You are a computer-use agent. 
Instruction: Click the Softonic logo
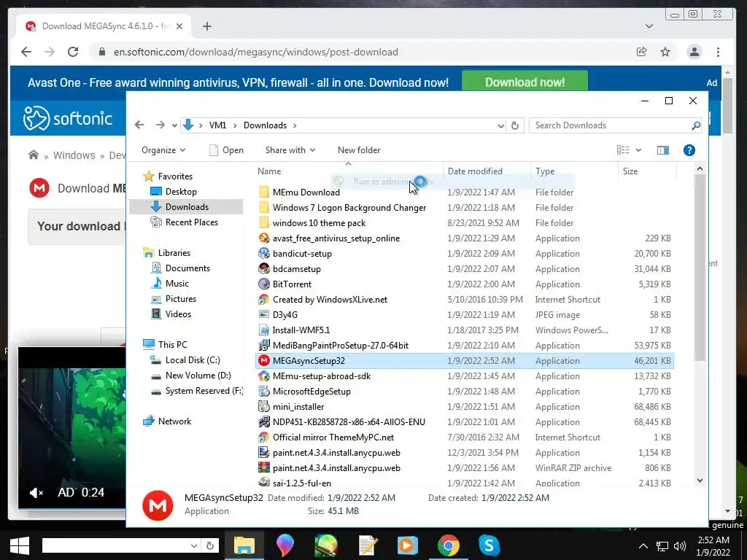[68, 118]
